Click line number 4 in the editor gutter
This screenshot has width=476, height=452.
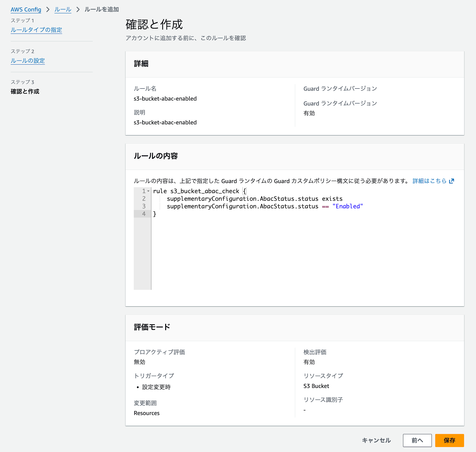144,214
